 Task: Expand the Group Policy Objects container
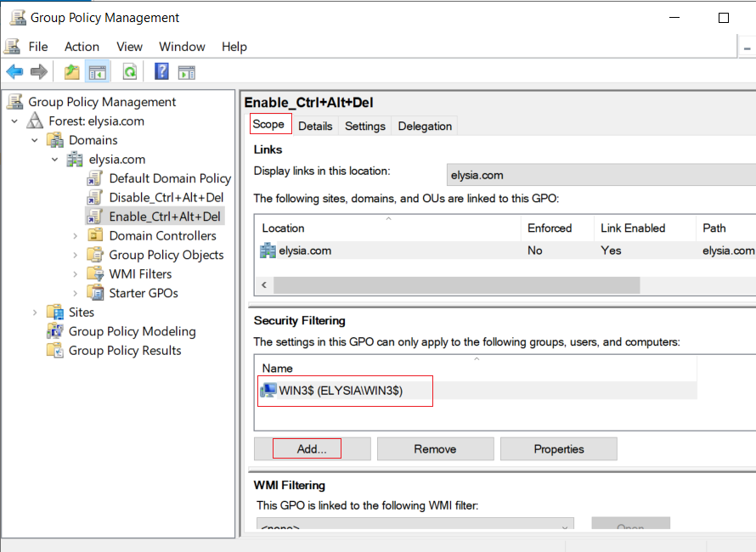click(76, 255)
